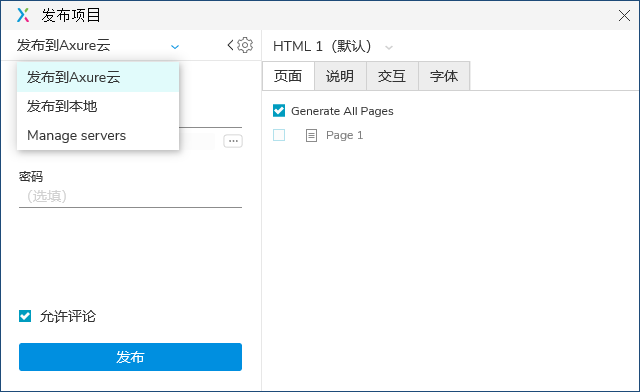This screenshot has height=392, width=640.
Task: Toggle the Generate All Pages checkbox
Action: tap(279, 111)
